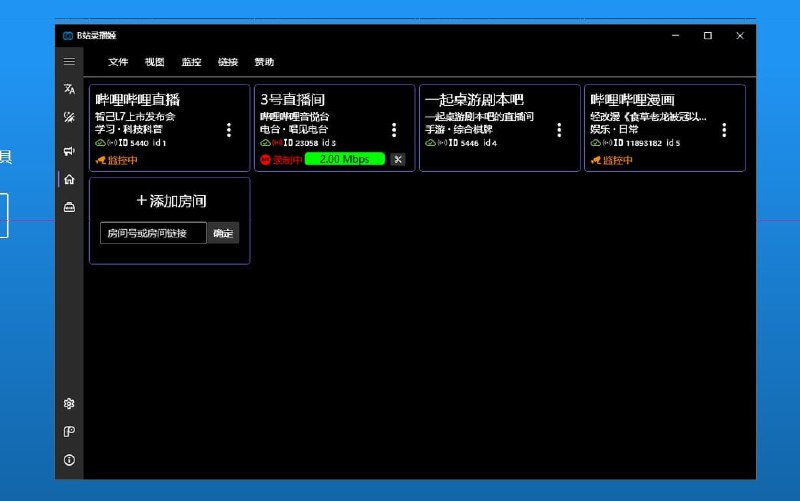Open the settings gear icon

[69, 404]
